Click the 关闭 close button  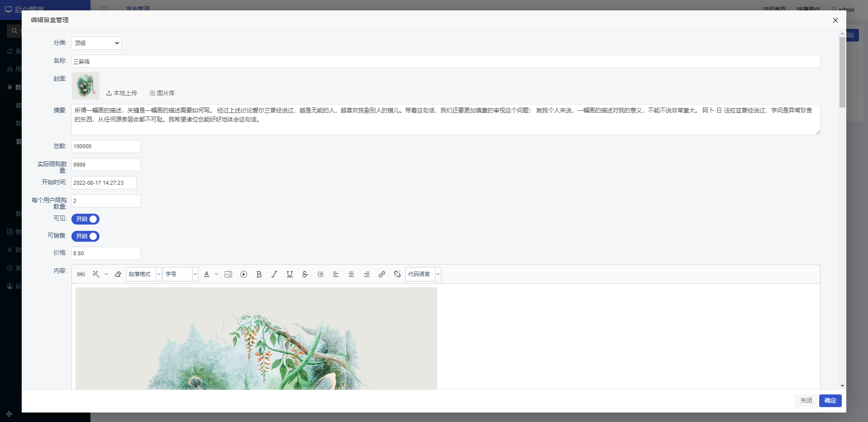pyautogui.click(x=806, y=401)
